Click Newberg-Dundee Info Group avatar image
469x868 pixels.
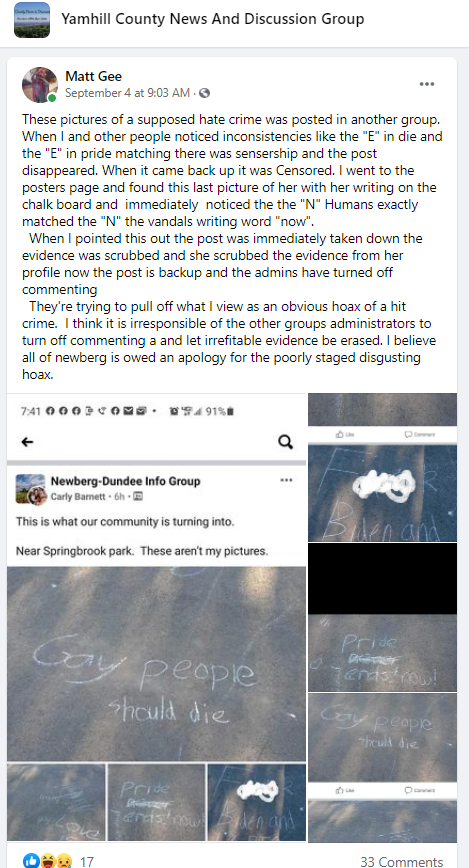click(x=30, y=489)
